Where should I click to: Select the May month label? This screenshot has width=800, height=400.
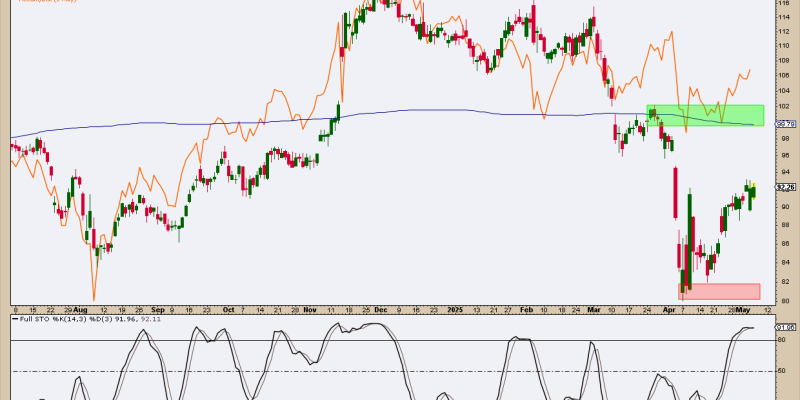(x=742, y=310)
